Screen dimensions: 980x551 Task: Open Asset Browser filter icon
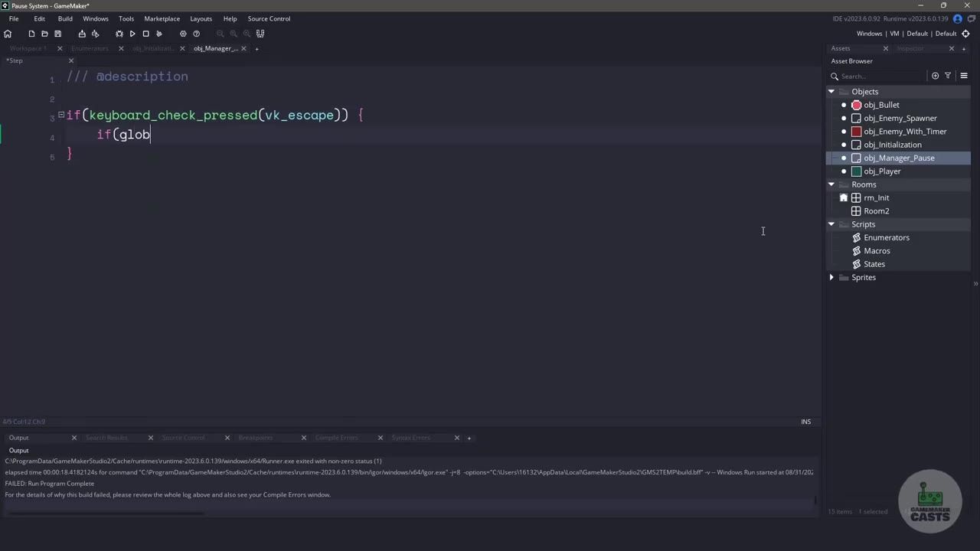coord(948,76)
